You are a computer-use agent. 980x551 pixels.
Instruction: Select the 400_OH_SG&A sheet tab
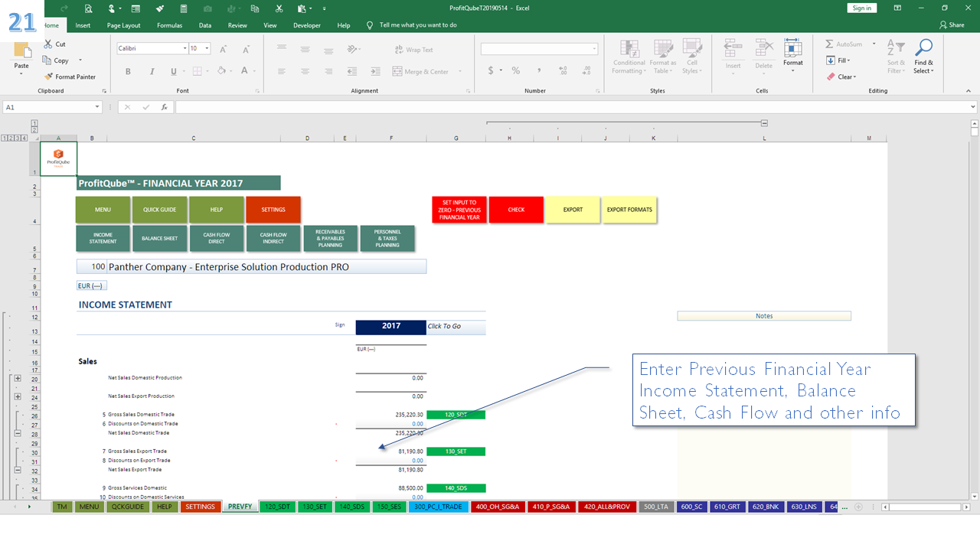(x=498, y=507)
